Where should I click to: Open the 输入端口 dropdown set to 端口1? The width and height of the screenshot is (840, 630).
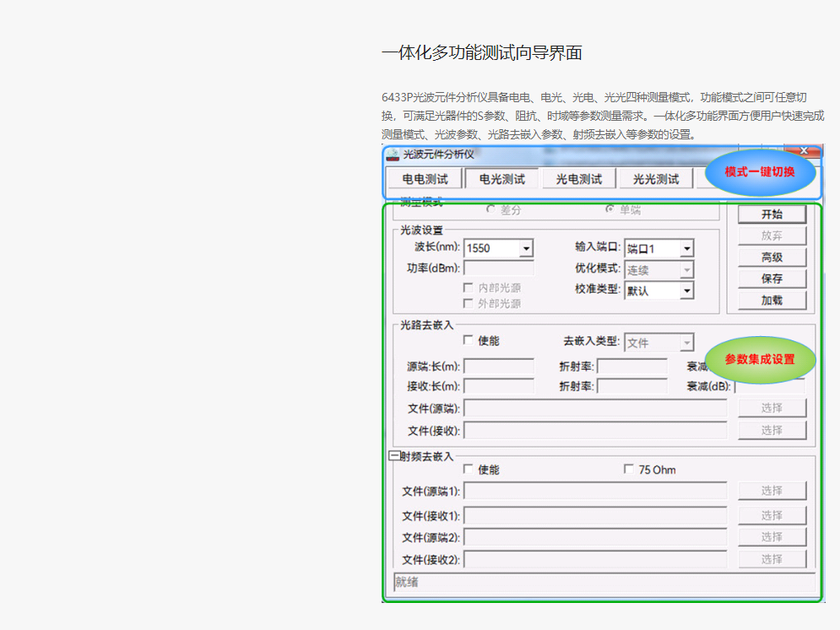(686, 248)
